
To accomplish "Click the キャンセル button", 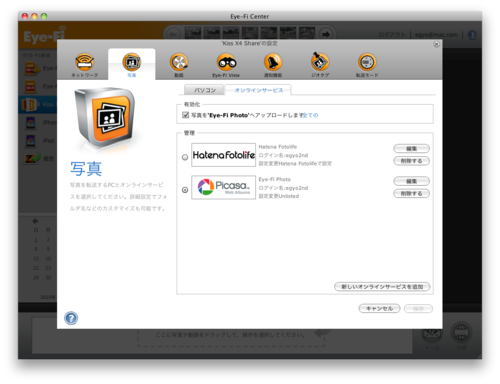I will (379, 308).
